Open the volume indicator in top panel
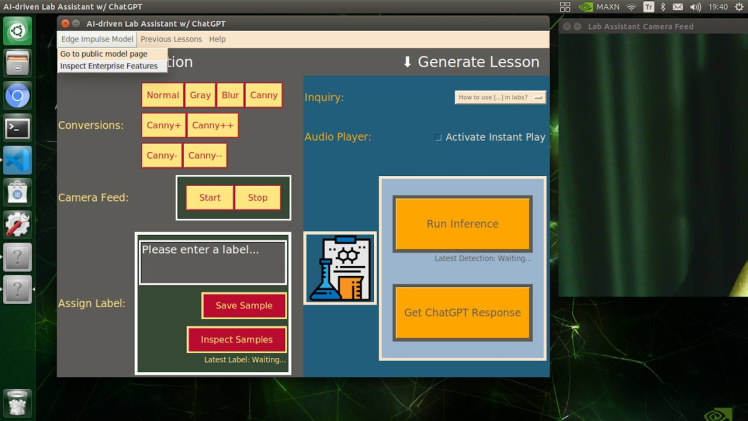748x421 pixels. pos(695,6)
